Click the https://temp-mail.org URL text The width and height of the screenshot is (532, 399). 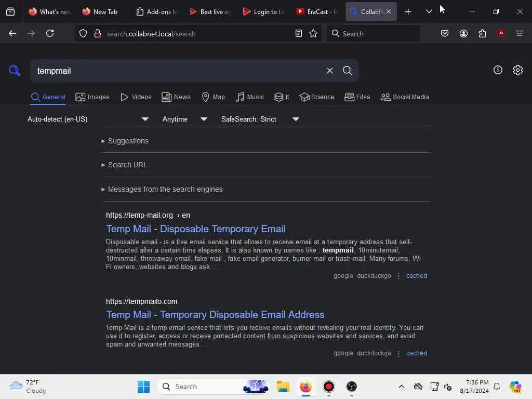[x=139, y=215]
